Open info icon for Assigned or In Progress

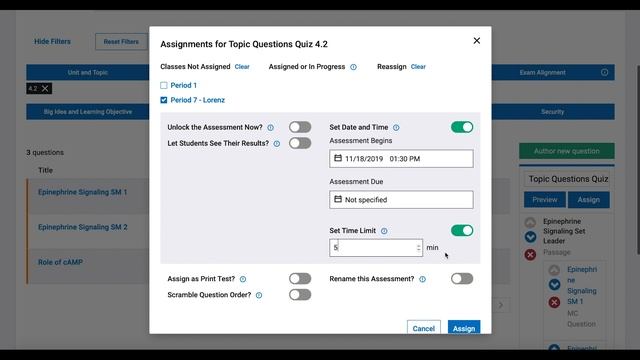pyautogui.click(x=353, y=67)
